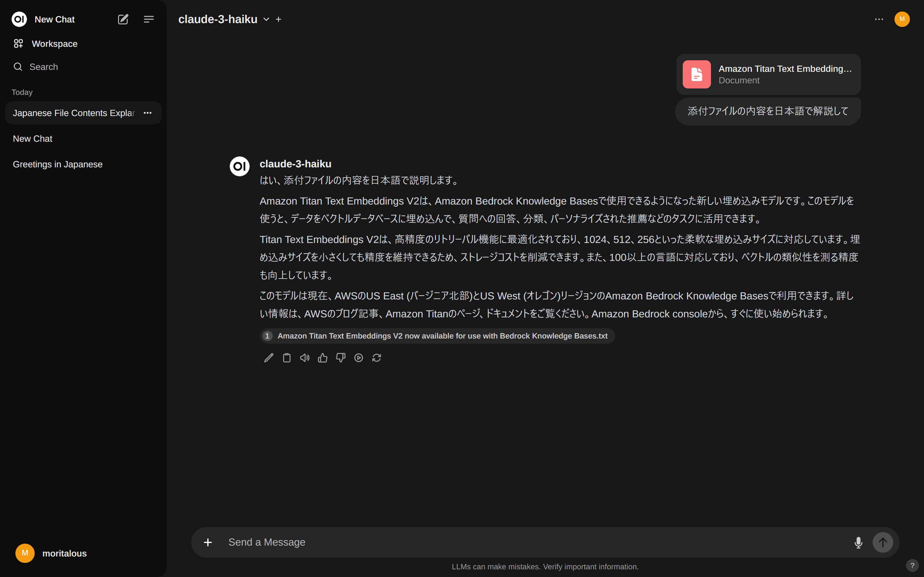Screen dimensions: 924x577
Task: Open the chat controls menu top right
Action: click(878, 19)
